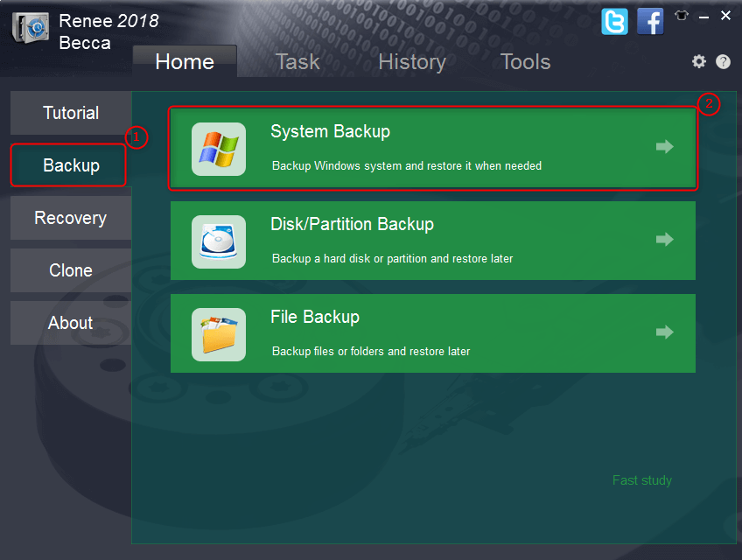Choose the File Backup title
Image resolution: width=742 pixels, height=560 pixels.
point(315,317)
